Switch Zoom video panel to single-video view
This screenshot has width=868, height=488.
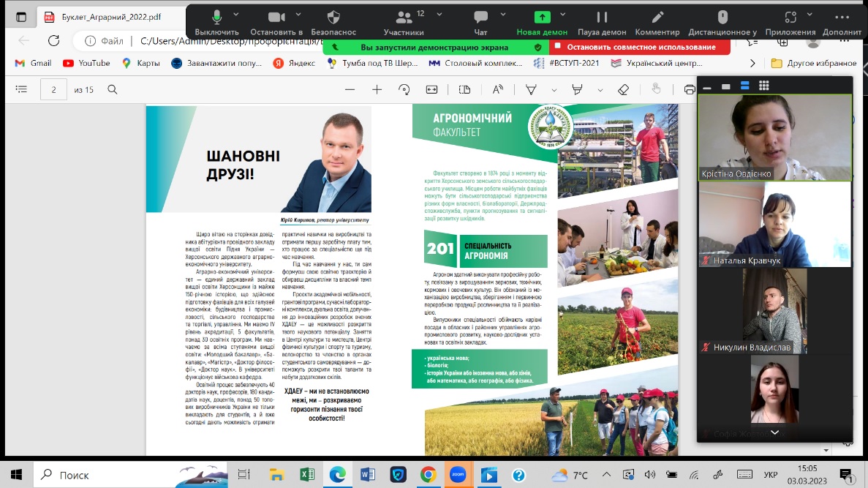click(725, 86)
